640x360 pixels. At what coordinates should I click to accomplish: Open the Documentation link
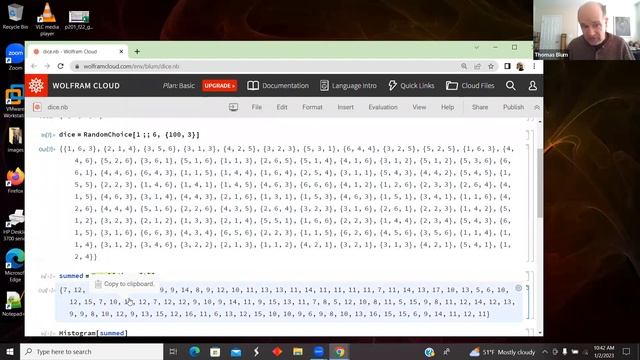[278, 86]
